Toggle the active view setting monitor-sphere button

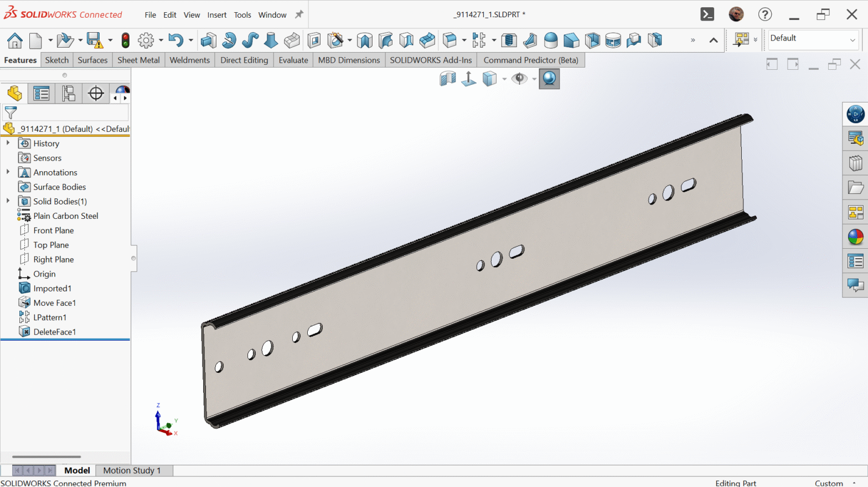click(x=549, y=79)
